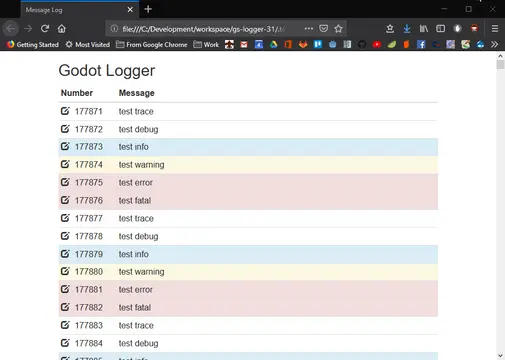The width and height of the screenshot is (505, 360).
Task: Click the Godot Logger heading
Action: coord(107,71)
